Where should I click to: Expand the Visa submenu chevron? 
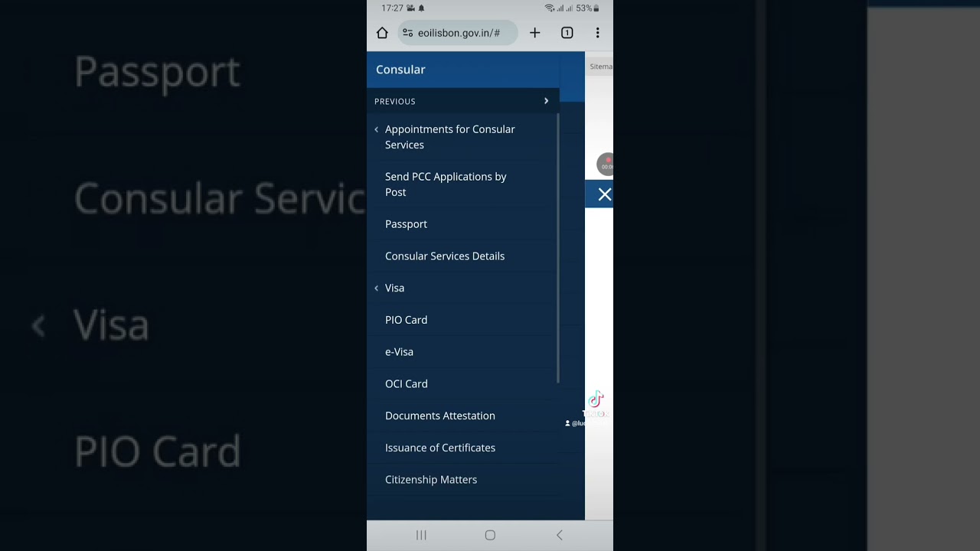(376, 288)
